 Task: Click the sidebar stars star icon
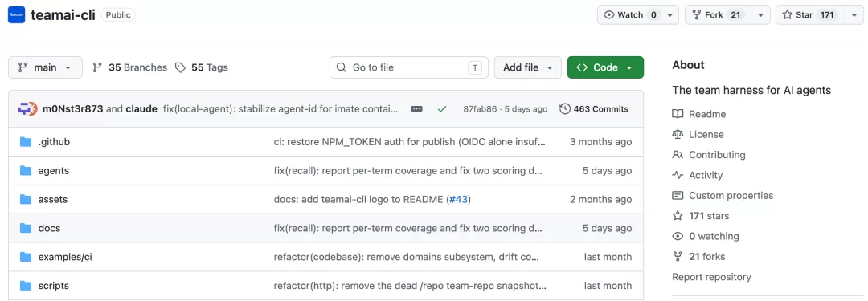[678, 216]
